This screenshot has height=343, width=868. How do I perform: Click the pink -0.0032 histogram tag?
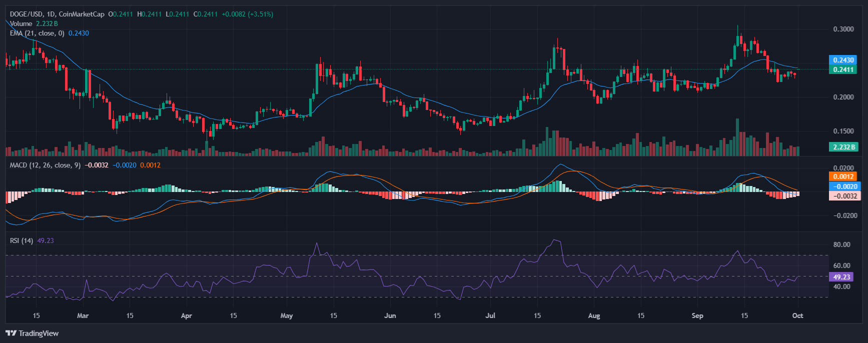(843, 196)
